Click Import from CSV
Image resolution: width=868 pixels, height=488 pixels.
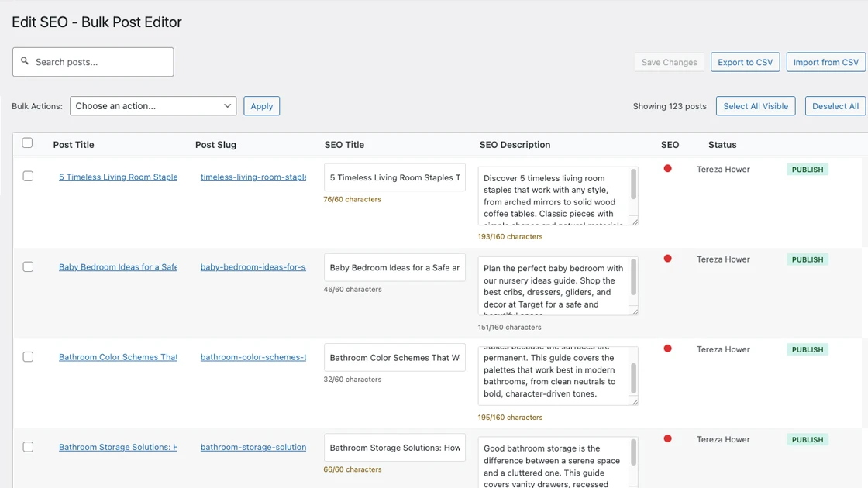(825, 61)
